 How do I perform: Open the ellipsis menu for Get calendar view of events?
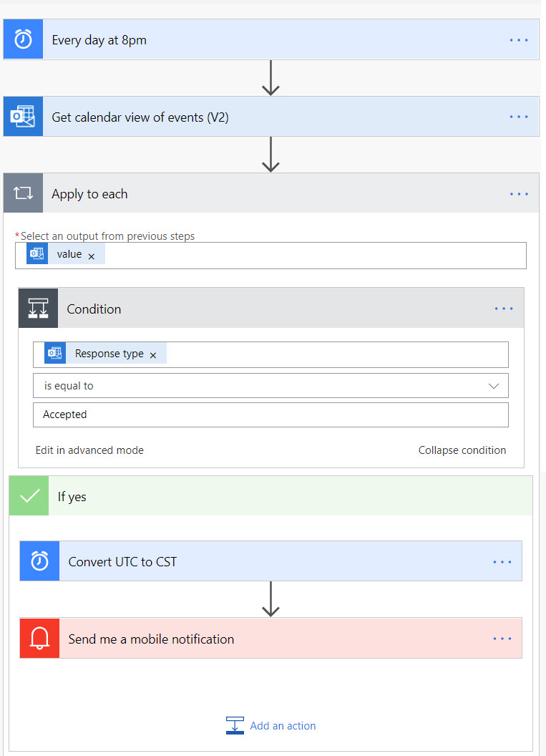pyautogui.click(x=519, y=117)
